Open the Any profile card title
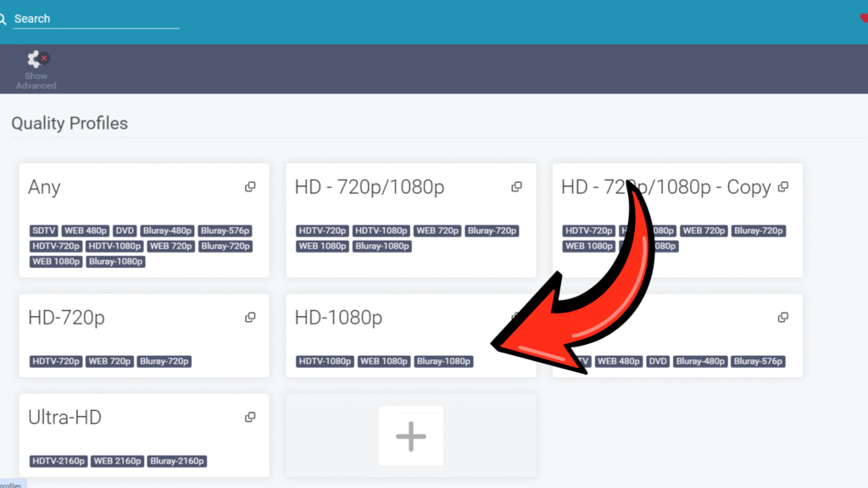The image size is (868, 488). click(44, 187)
